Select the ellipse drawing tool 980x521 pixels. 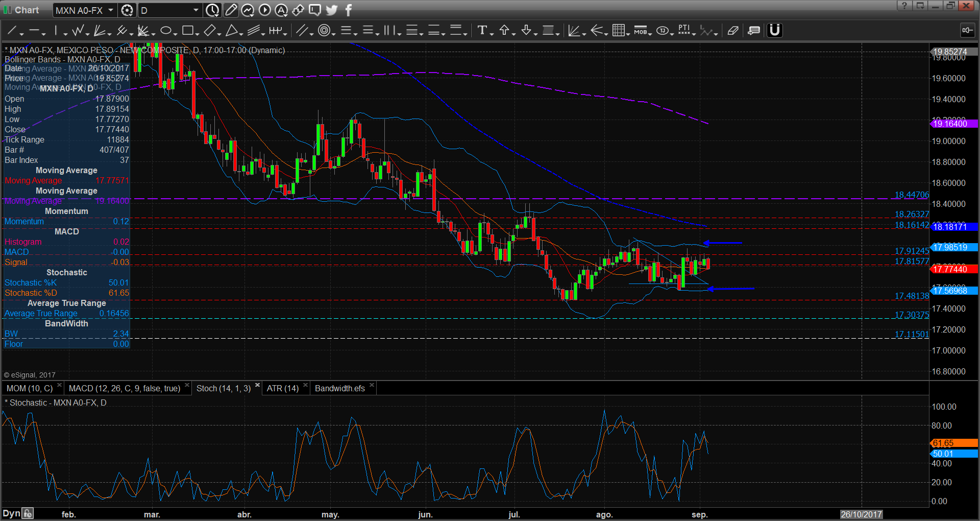point(165,31)
